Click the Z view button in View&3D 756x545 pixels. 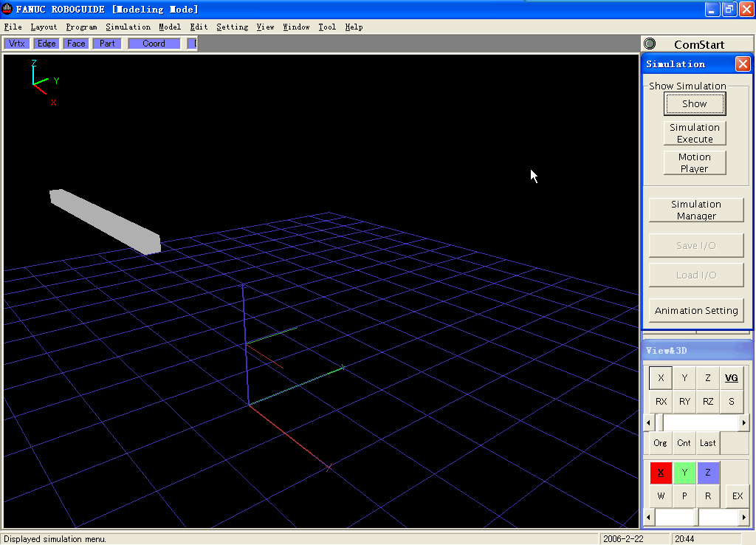tap(708, 377)
